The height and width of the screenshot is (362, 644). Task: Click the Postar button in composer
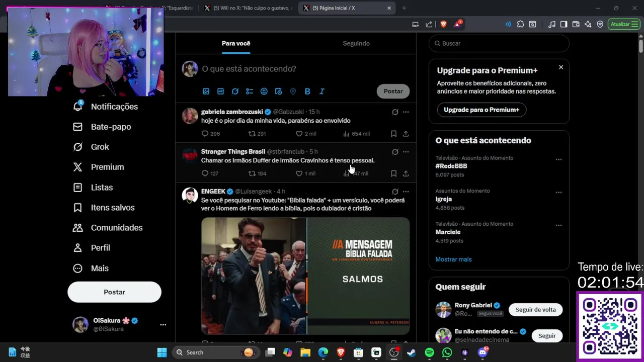[x=393, y=91]
